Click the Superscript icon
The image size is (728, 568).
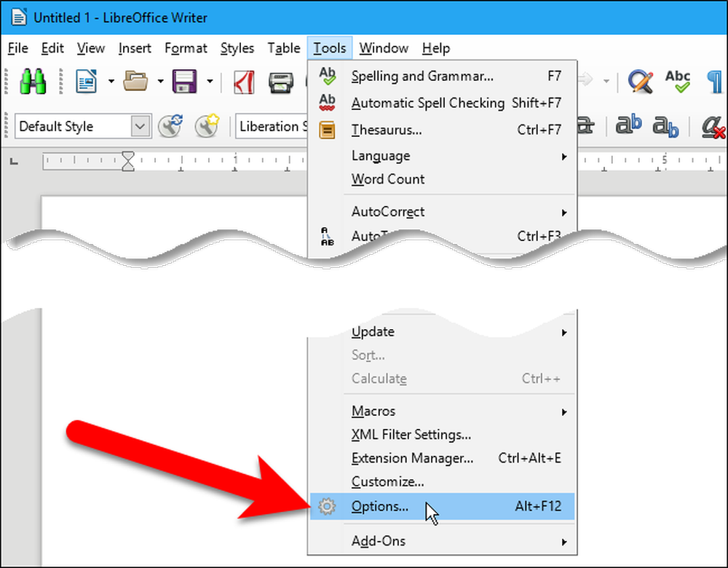(629, 125)
